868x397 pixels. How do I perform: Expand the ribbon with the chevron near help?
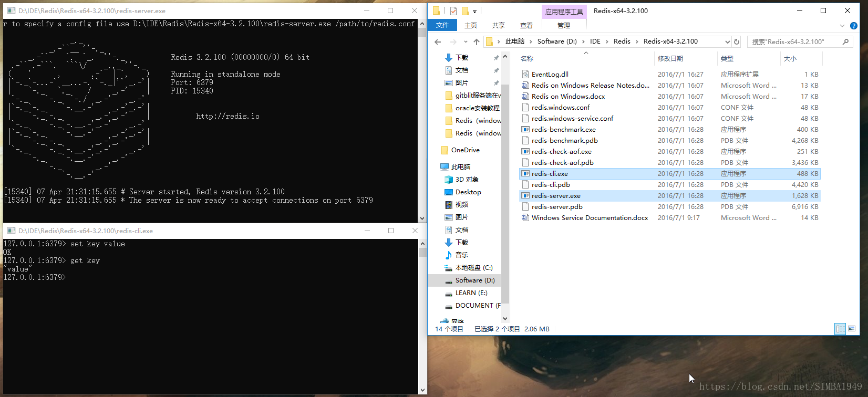pos(842,25)
